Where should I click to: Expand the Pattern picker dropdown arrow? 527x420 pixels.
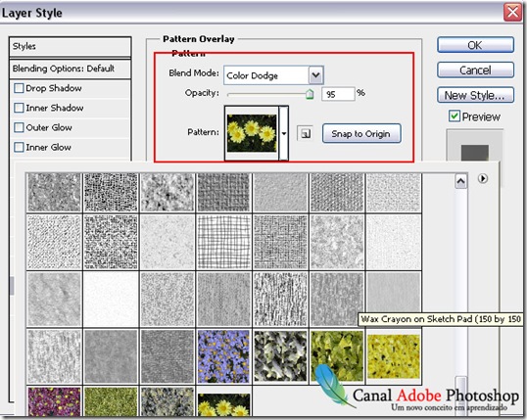click(284, 133)
